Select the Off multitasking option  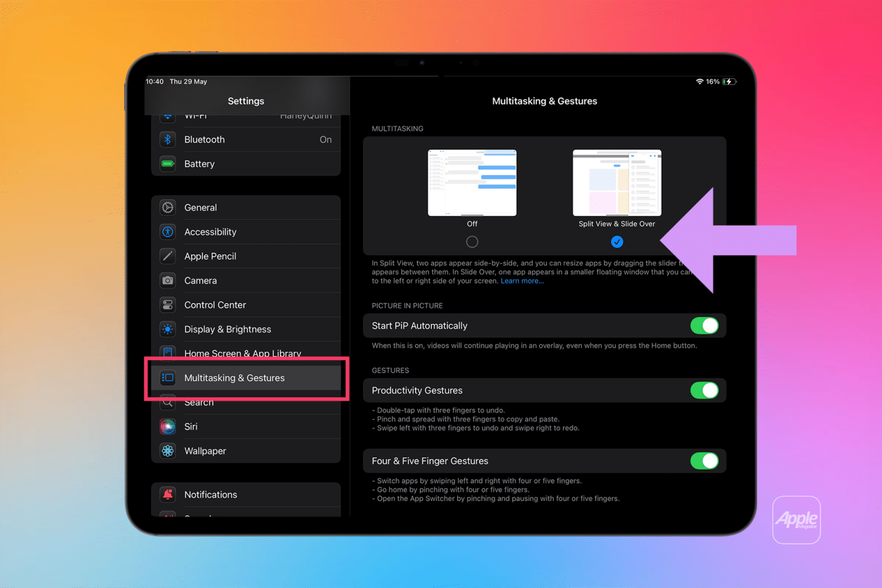(x=472, y=242)
